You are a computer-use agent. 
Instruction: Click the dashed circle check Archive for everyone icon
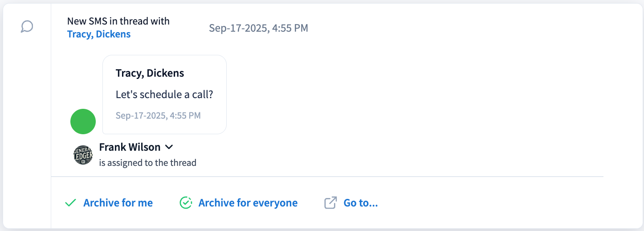pyautogui.click(x=186, y=203)
